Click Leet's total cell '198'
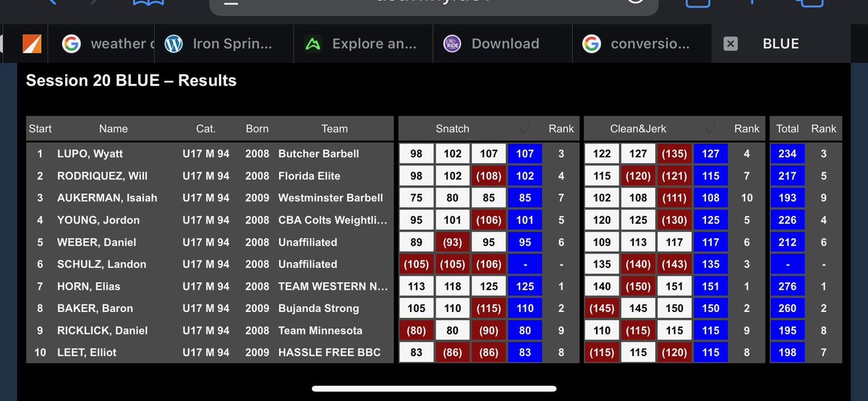The image size is (868, 401). tap(788, 353)
